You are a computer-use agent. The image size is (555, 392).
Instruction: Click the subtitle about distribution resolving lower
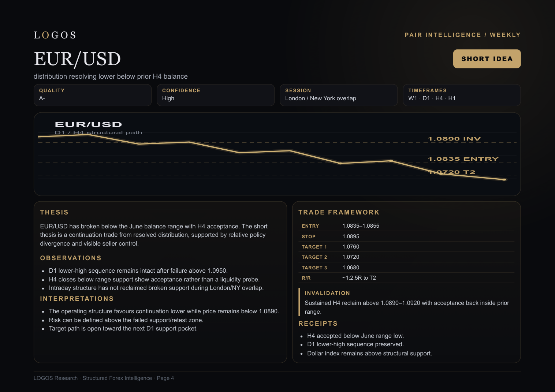111,76
